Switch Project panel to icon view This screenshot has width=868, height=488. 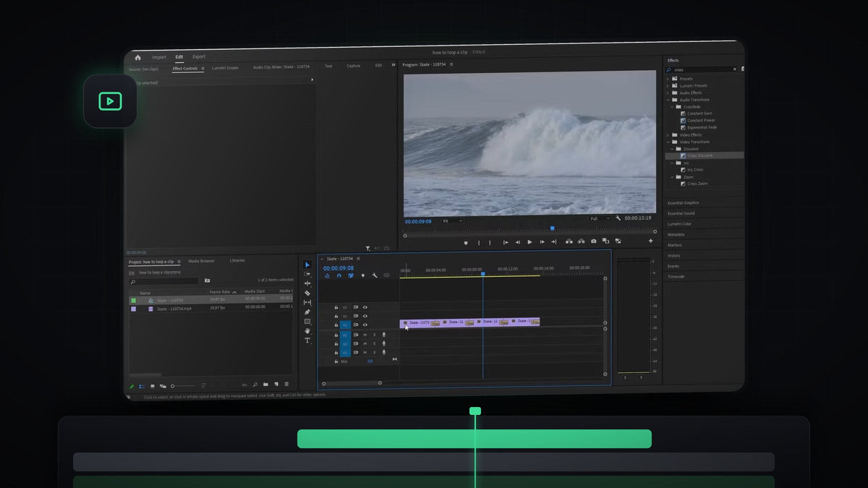152,386
